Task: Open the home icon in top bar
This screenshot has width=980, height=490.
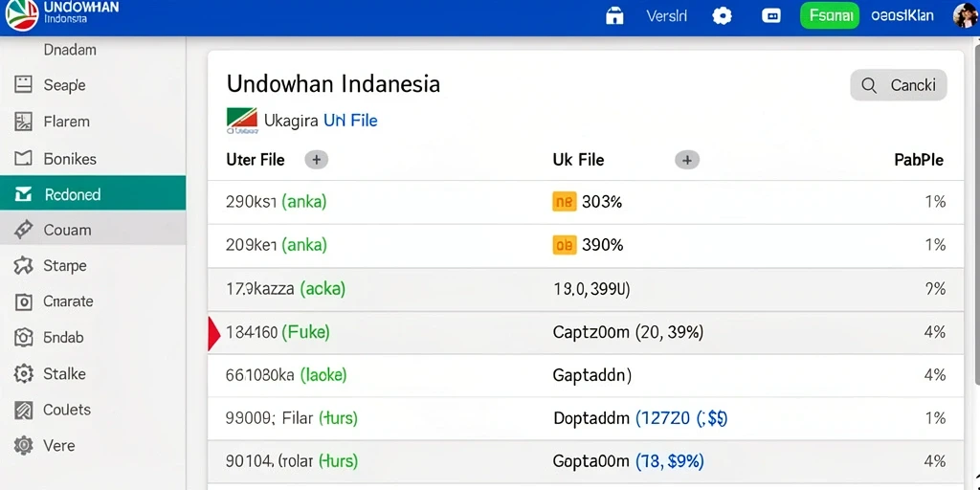Action: pos(615,15)
